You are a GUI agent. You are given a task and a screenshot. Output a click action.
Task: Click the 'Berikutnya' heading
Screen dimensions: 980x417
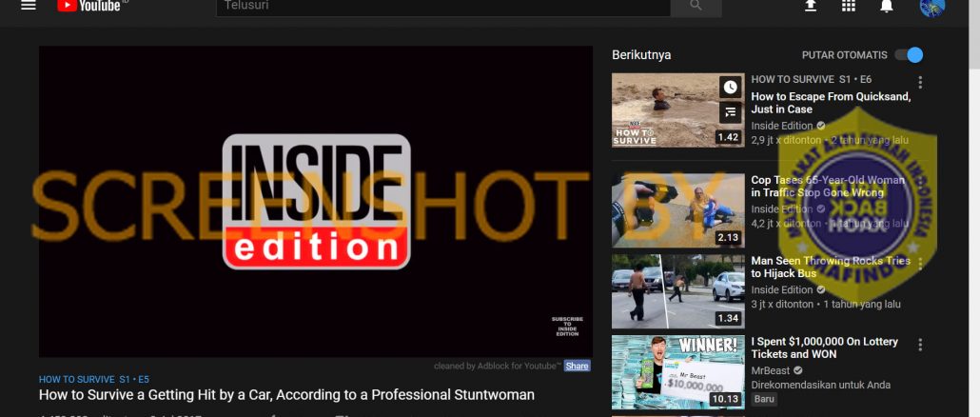coord(641,55)
